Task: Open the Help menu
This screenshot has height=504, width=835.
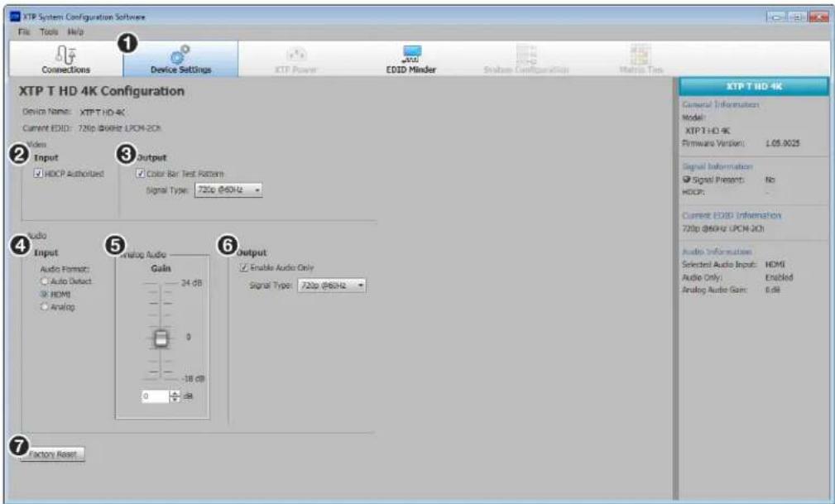Action: [x=75, y=32]
